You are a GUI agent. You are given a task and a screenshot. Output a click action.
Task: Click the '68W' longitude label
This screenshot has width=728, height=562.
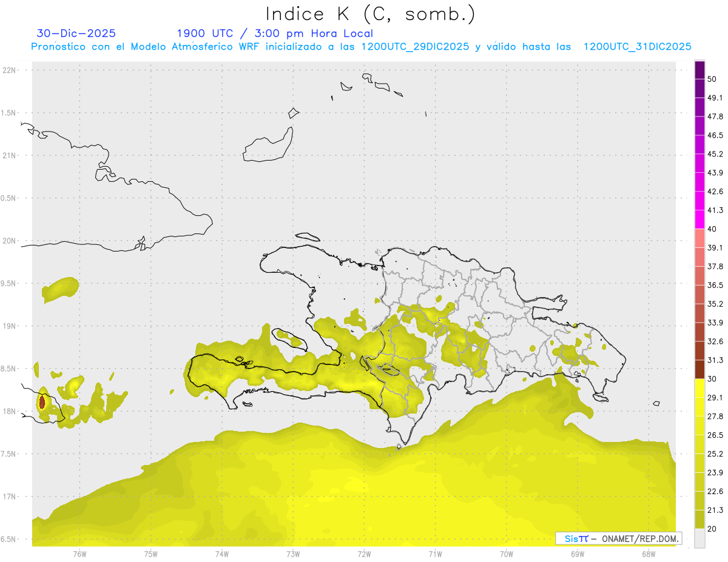coord(649,554)
